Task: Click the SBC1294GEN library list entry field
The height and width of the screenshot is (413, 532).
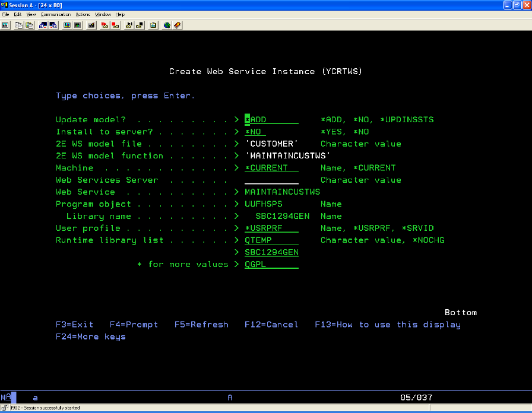Action: (271, 252)
